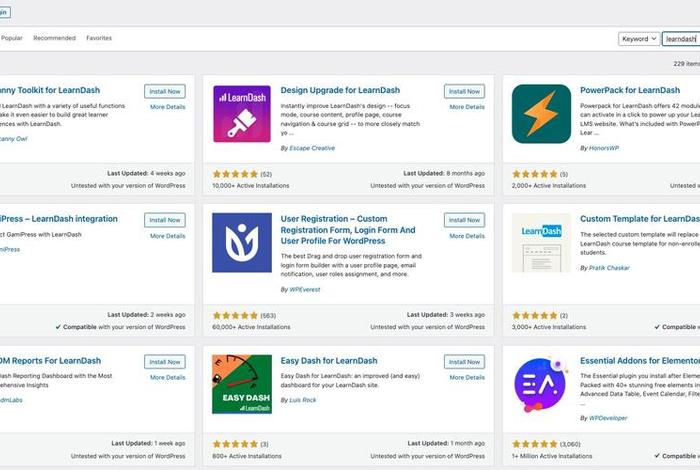The height and width of the screenshot is (470, 700).
Task: Click the 800+ Active Installations text
Action: click(x=247, y=456)
